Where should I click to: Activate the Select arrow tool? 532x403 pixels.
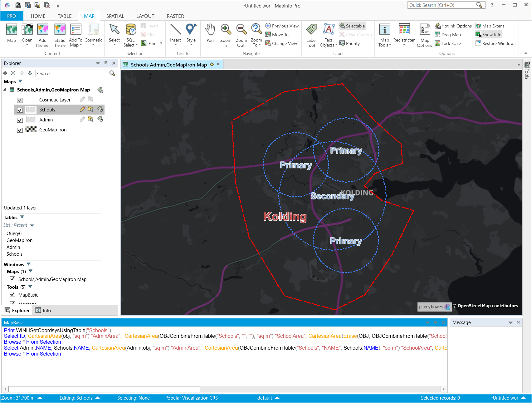tap(114, 29)
